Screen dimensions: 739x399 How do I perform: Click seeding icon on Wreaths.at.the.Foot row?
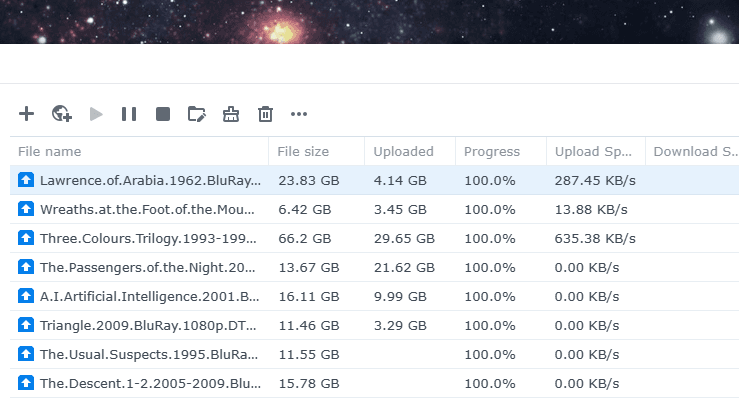(26, 209)
